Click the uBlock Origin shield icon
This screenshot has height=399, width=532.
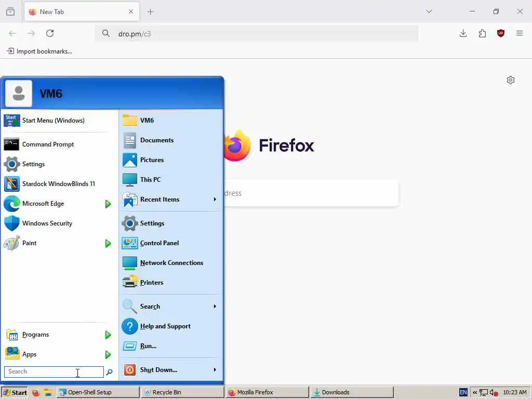click(x=500, y=33)
